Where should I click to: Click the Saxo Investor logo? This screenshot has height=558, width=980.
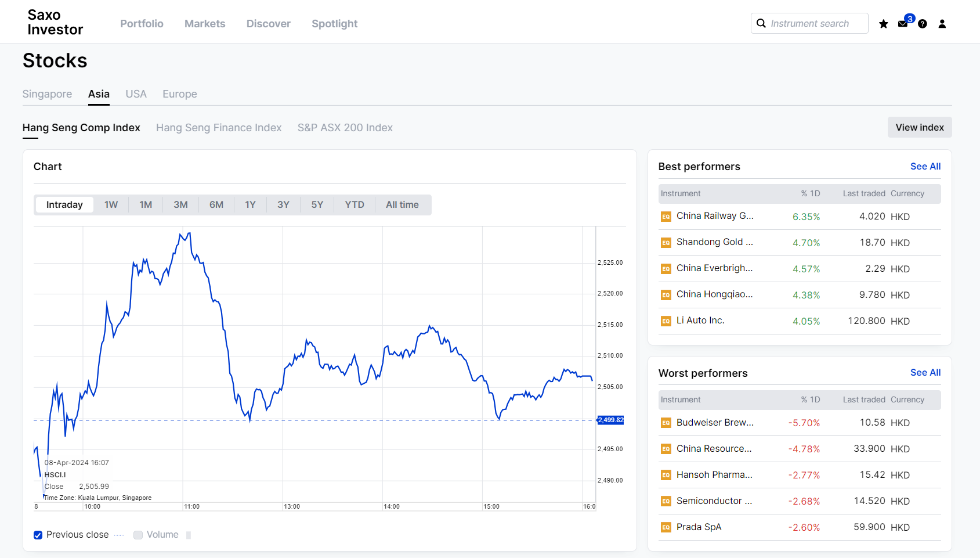tap(55, 22)
